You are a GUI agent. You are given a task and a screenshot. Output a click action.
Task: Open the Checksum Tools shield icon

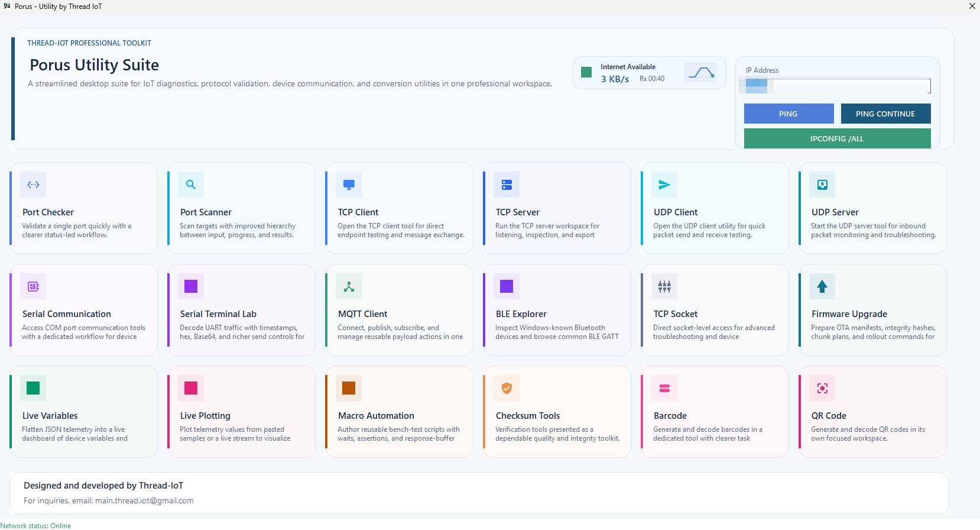point(507,388)
